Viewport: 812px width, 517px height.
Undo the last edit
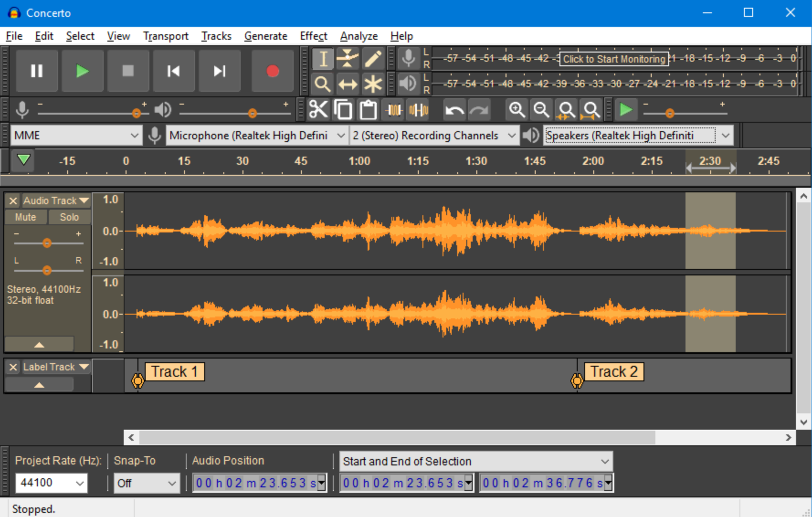click(x=453, y=110)
